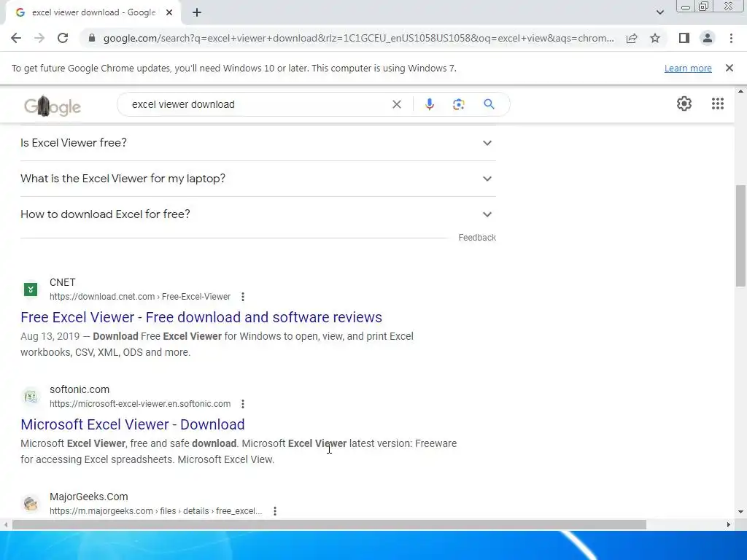Submit search with magnifier icon
This screenshot has height=560, width=747.
tap(489, 104)
